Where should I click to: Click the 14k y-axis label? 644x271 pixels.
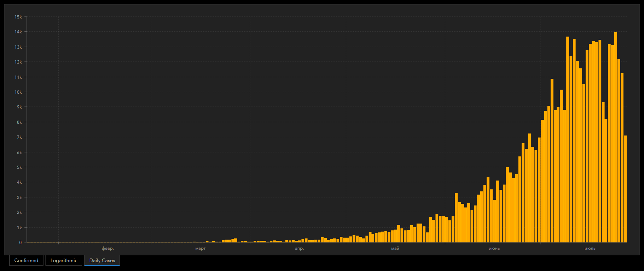coord(18,32)
